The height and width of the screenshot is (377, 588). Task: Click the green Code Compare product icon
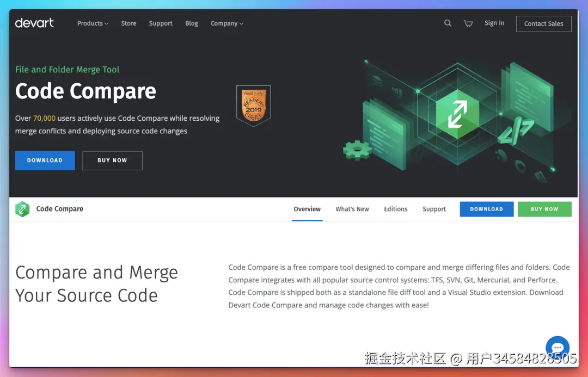click(22, 209)
